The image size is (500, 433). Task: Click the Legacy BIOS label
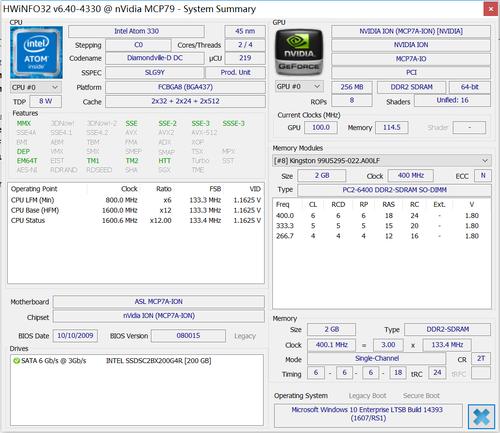point(245,336)
